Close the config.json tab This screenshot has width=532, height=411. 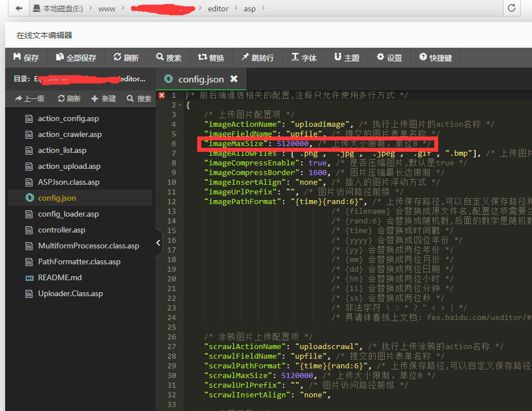pyautogui.click(x=234, y=79)
